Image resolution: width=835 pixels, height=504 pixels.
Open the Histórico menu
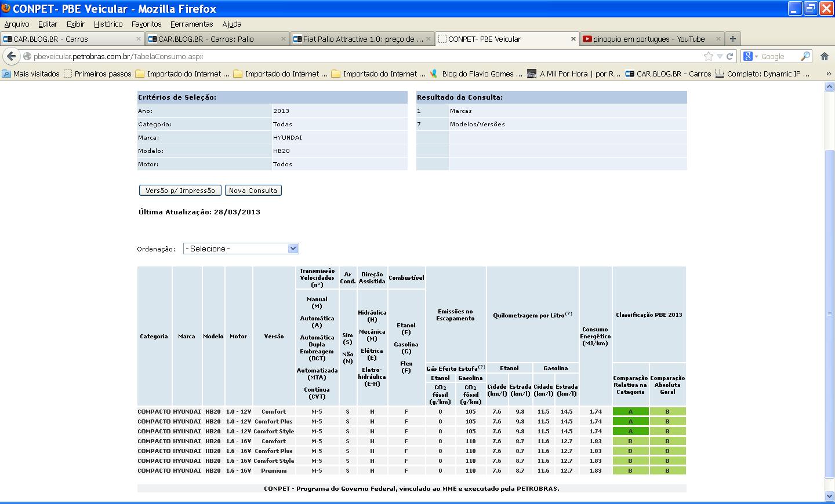pyautogui.click(x=108, y=24)
